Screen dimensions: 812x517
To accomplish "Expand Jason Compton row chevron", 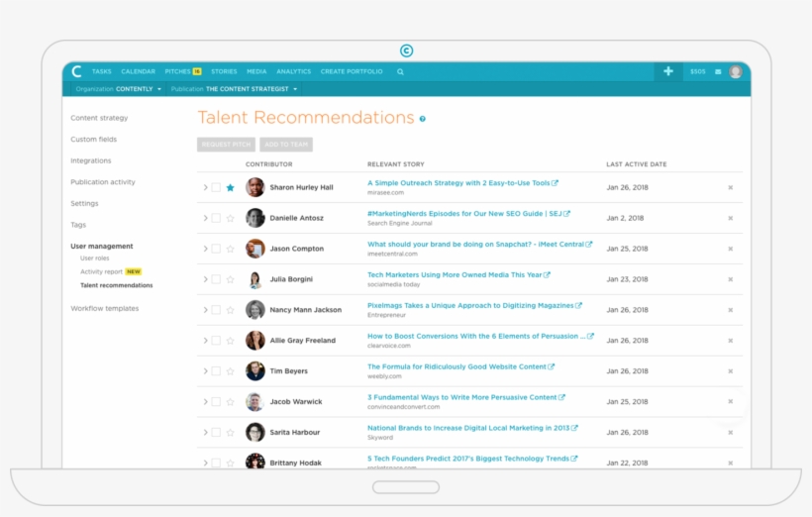I will coord(205,249).
